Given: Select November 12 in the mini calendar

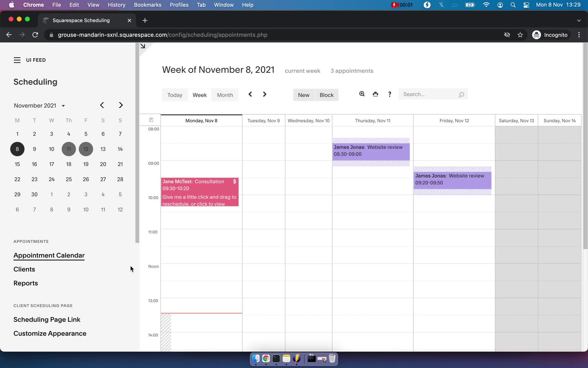Looking at the screenshot, I should pos(86,149).
